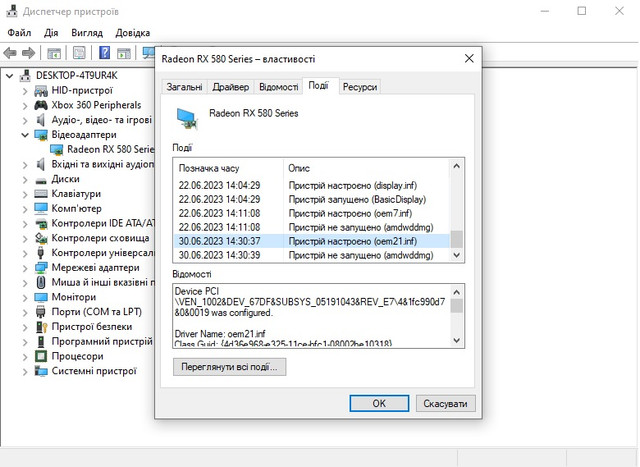Collapse the DESKTOP-4T9UR4K root node
Screen dimensions: 640x467
(x=10, y=76)
